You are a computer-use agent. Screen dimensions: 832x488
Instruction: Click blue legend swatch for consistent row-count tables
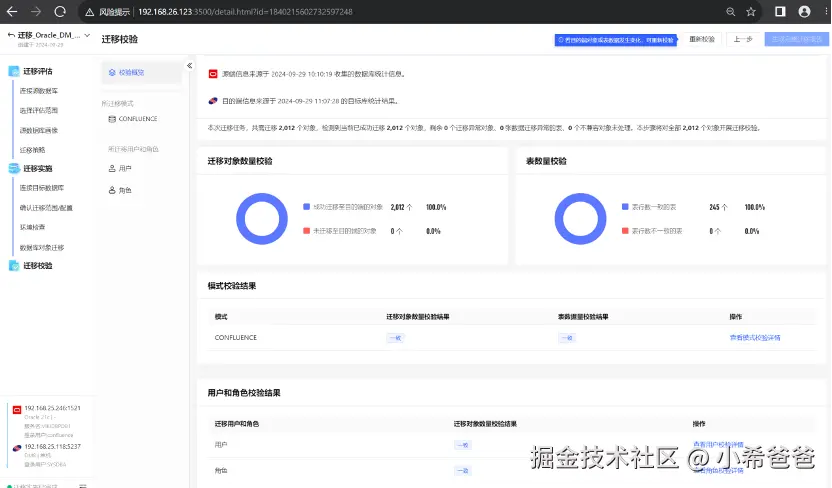625,207
